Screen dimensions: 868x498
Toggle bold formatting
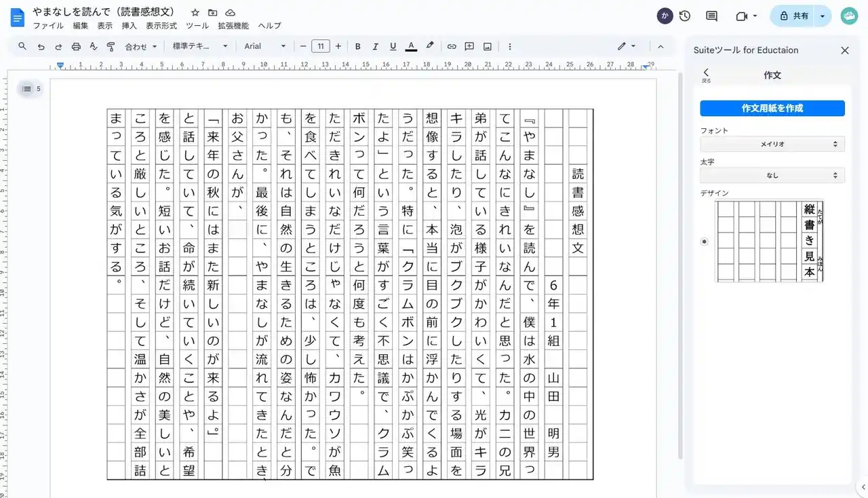(357, 46)
